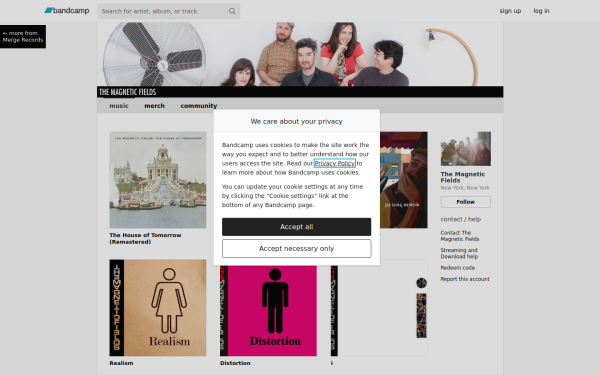Switch to the music tab
Image resolution: width=600 pixels, height=375 pixels.
pos(119,106)
